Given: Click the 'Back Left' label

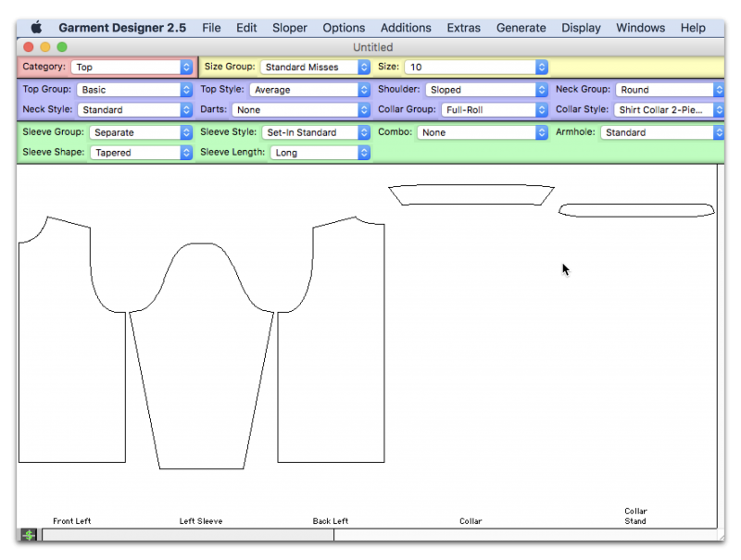Looking at the screenshot, I should click(331, 521).
